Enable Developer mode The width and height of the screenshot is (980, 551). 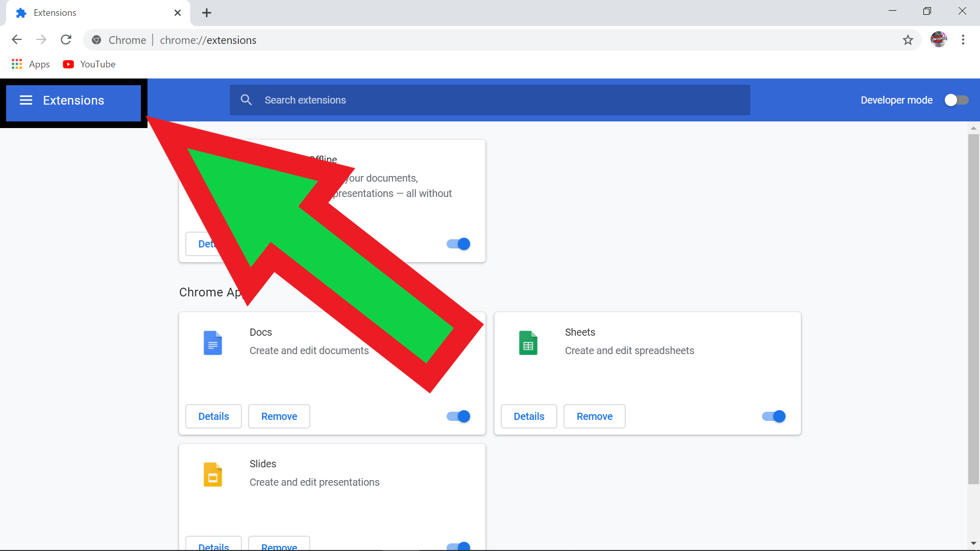click(956, 100)
